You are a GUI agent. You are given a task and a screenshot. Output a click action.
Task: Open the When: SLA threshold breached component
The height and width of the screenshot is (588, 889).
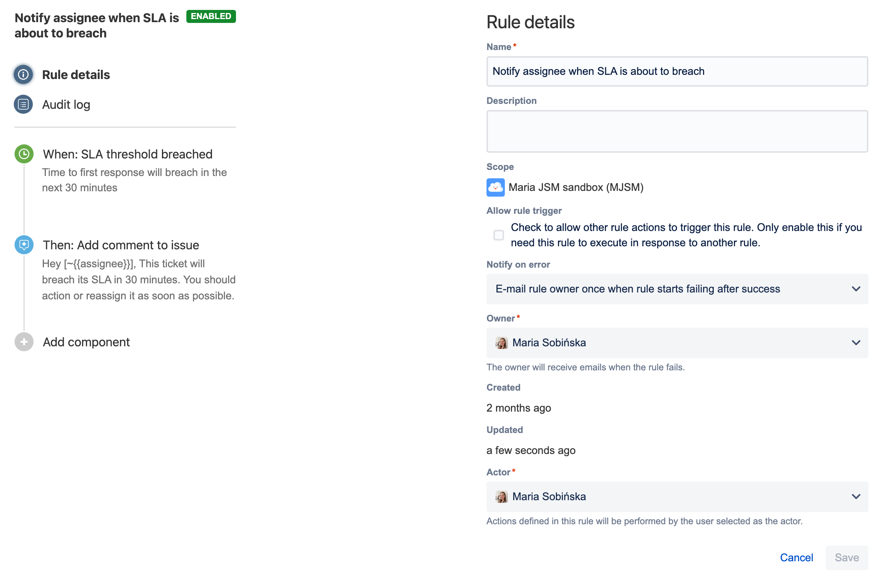128,154
